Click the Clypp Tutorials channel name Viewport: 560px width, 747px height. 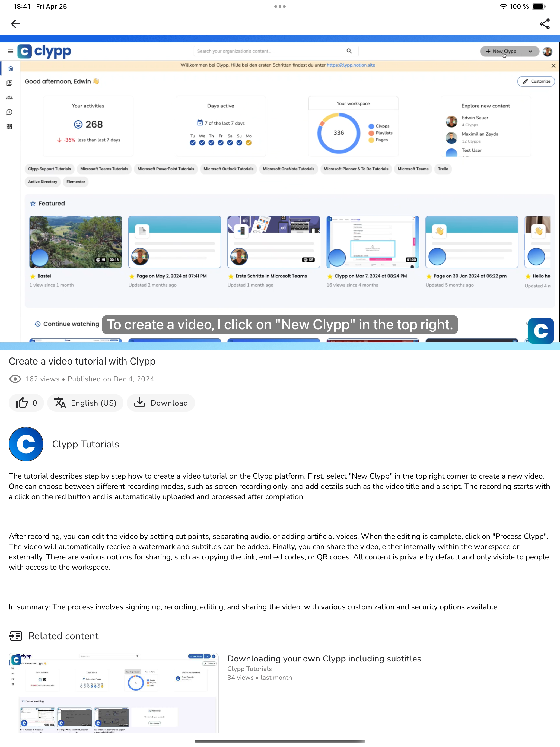tap(85, 444)
